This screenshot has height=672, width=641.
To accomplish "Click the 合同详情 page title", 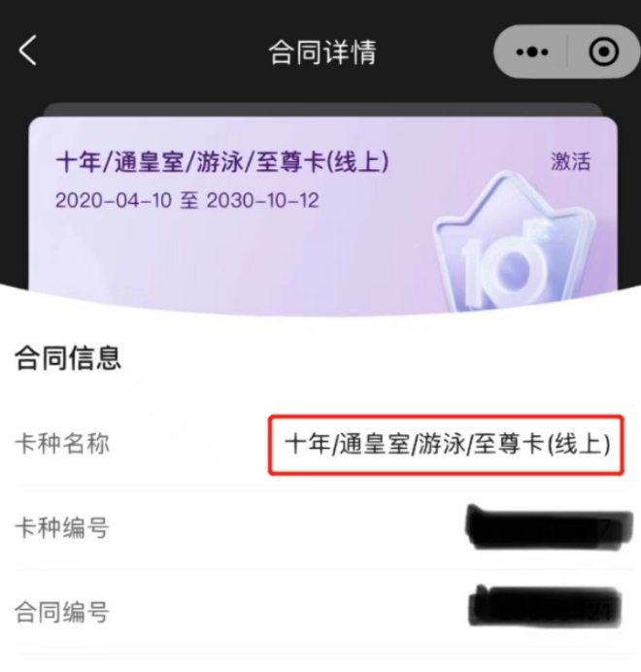I will click(322, 52).
